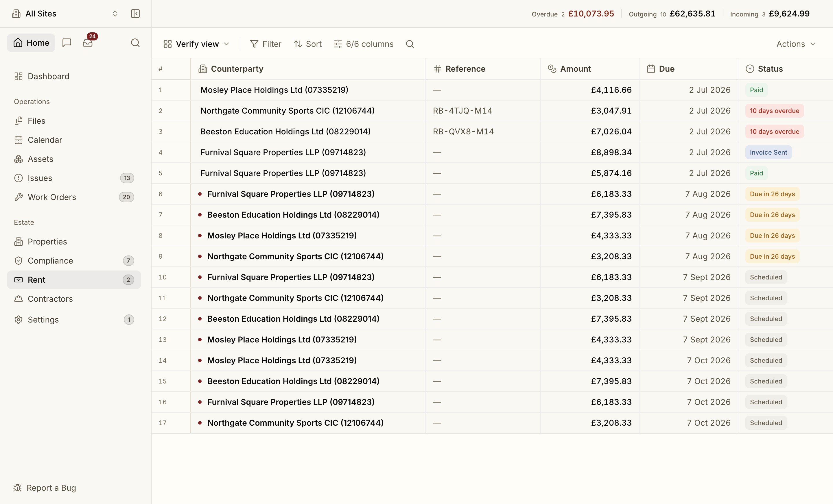Click the Incoming £9,624.99 summary

tap(770, 14)
